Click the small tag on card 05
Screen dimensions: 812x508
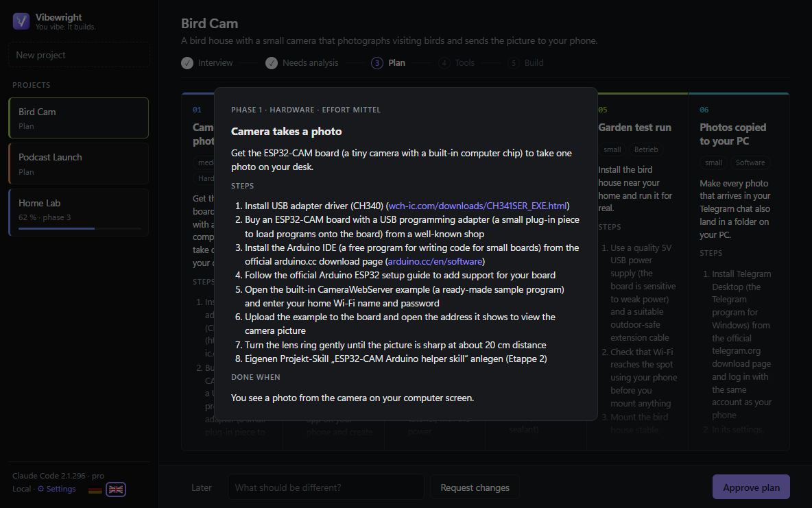pyautogui.click(x=612, y=149)
